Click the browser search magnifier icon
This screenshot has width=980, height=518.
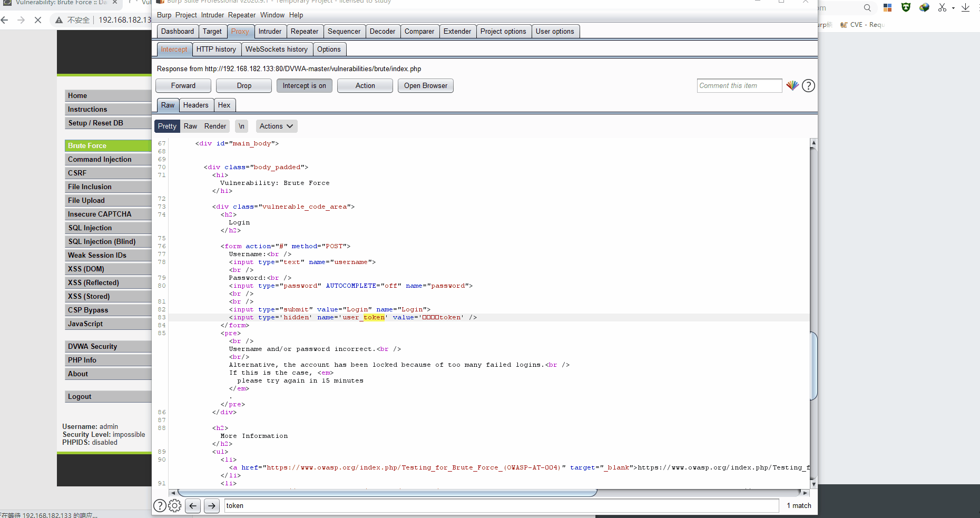click(x=867, y=8)
